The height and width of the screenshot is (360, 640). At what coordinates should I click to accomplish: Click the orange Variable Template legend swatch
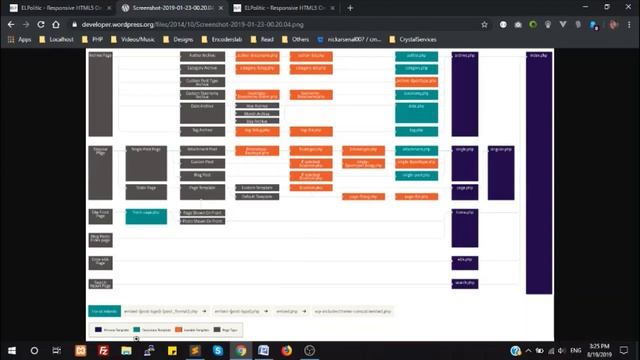click(178, 329)
